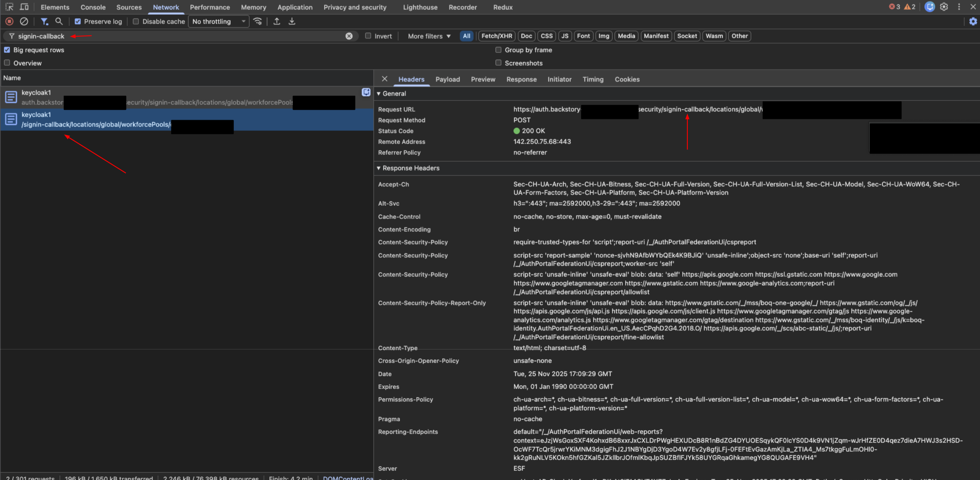The width and height of the screenshot is (980, 480).
Task: Clear the network log
Action: pos(24,22)
